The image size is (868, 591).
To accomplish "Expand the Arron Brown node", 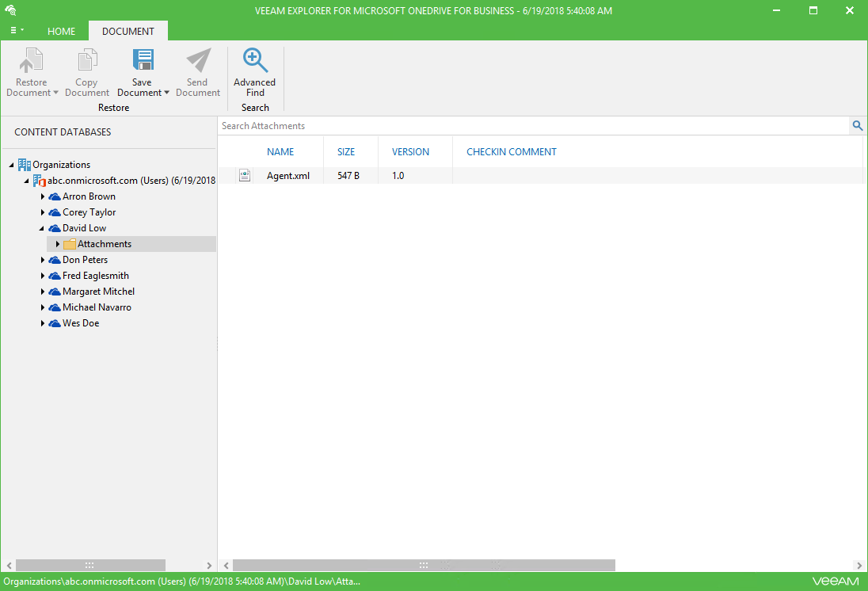I will (42, 196).
